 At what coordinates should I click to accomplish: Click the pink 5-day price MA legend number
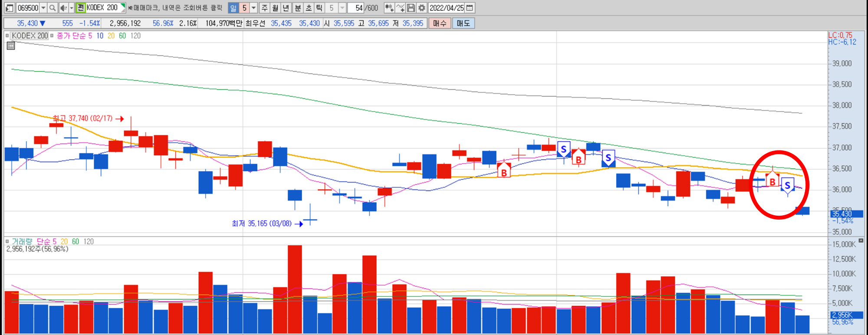coord(90,36)
